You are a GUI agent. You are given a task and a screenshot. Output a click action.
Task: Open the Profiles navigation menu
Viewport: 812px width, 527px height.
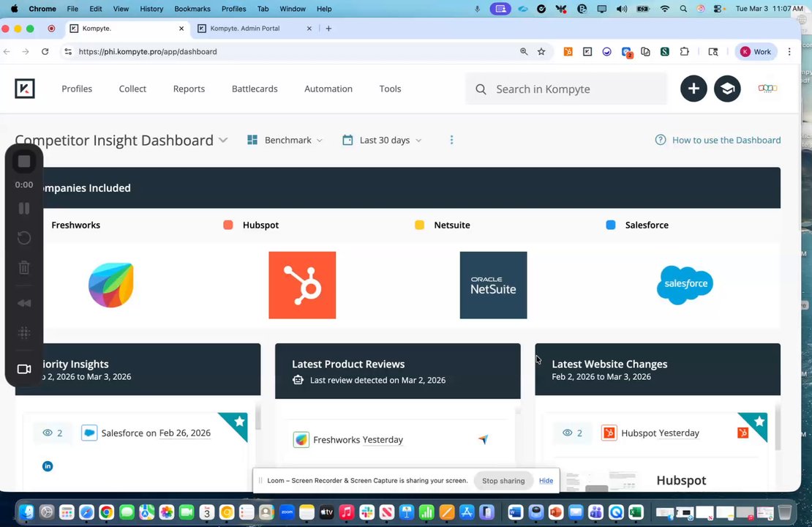tap(77, 89)
